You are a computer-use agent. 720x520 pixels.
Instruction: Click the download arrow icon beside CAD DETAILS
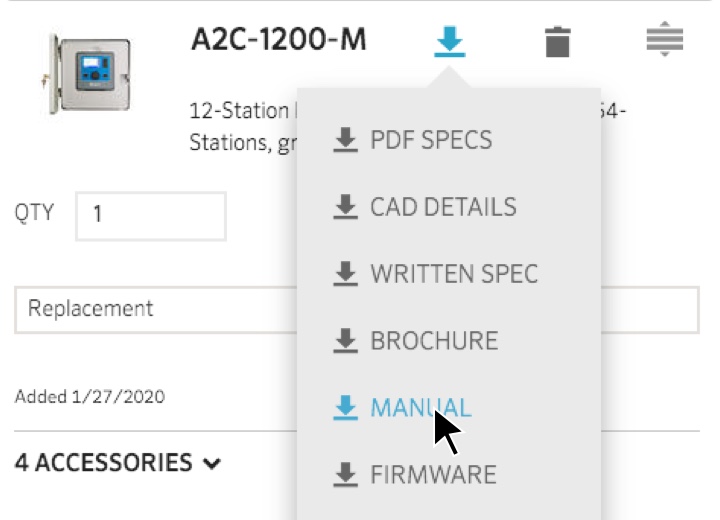(x=345, y=206)
